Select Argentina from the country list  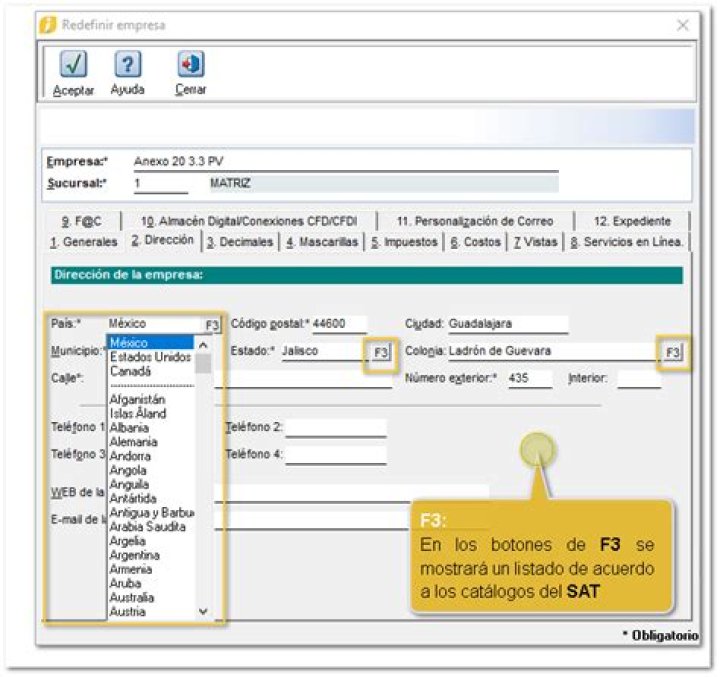tap(135, 555)
